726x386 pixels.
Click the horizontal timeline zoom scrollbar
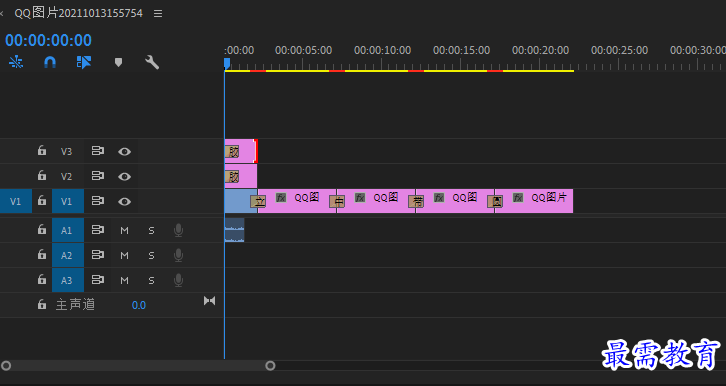coord(138,366)
